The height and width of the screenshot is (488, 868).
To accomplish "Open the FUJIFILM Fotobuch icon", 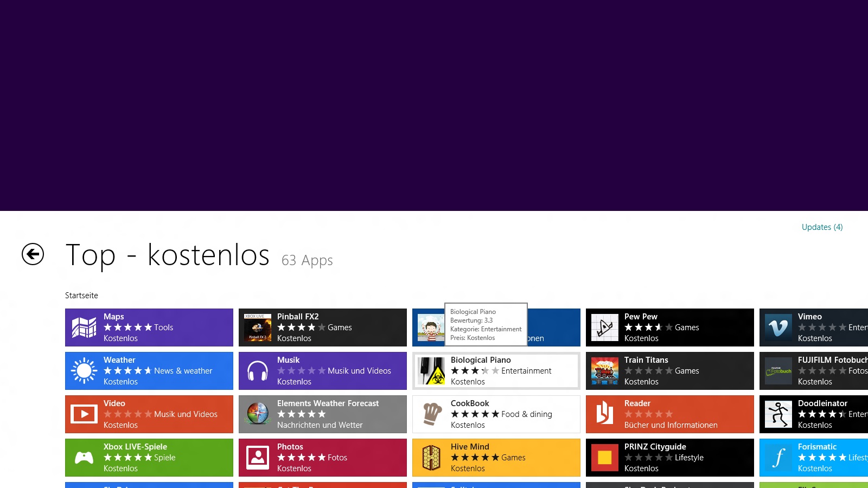I will (778, 371).
